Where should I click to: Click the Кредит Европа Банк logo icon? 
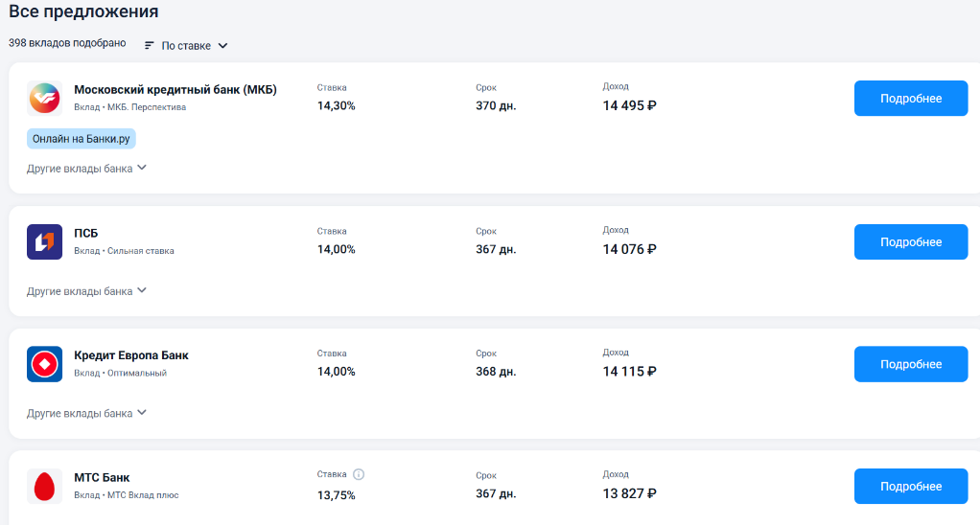pyautogui.click(x=44, y=364)
